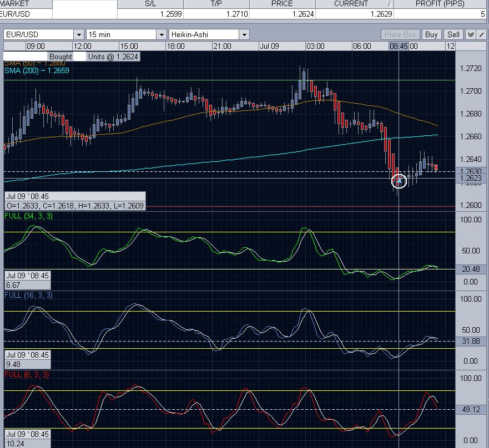
Task: Click the OHLC data box O=1.2633
Action: (75, 206)
